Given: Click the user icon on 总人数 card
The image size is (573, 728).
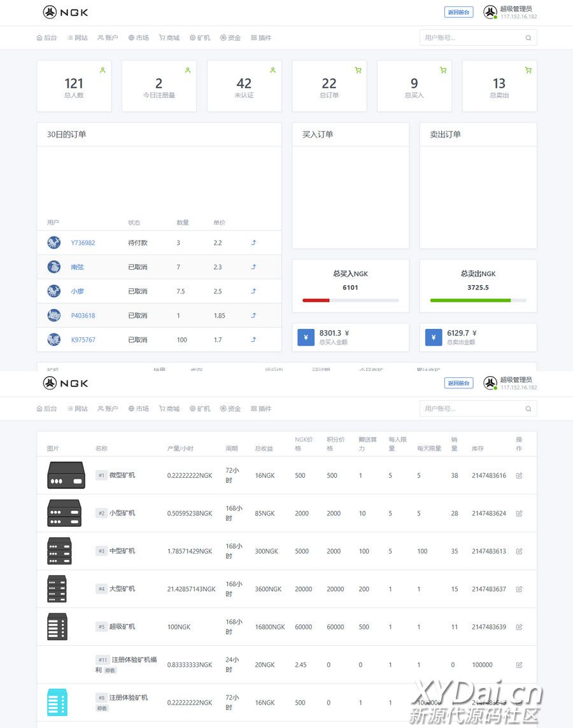Looking at the screenshot, I should click(x=103, y=70).
